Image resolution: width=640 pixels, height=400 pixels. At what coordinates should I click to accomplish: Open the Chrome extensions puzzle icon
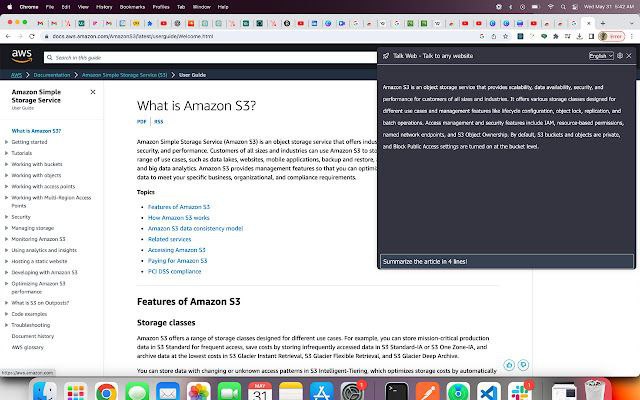(x=556, y=36)
